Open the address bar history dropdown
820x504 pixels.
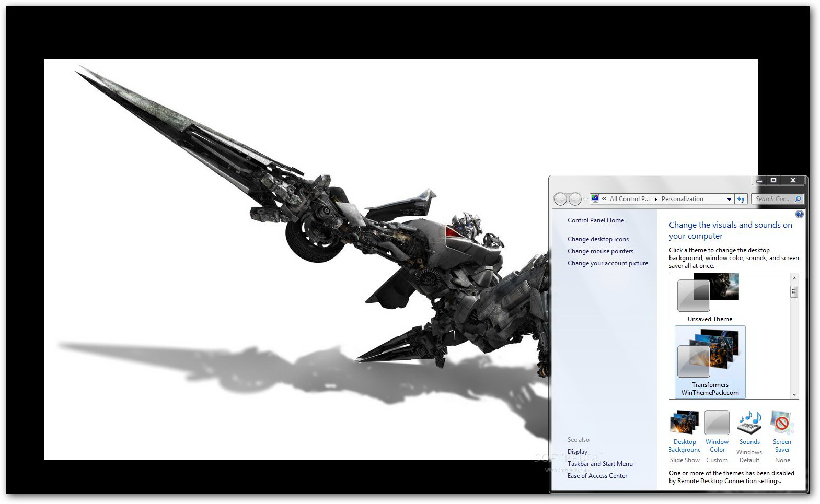729,199
